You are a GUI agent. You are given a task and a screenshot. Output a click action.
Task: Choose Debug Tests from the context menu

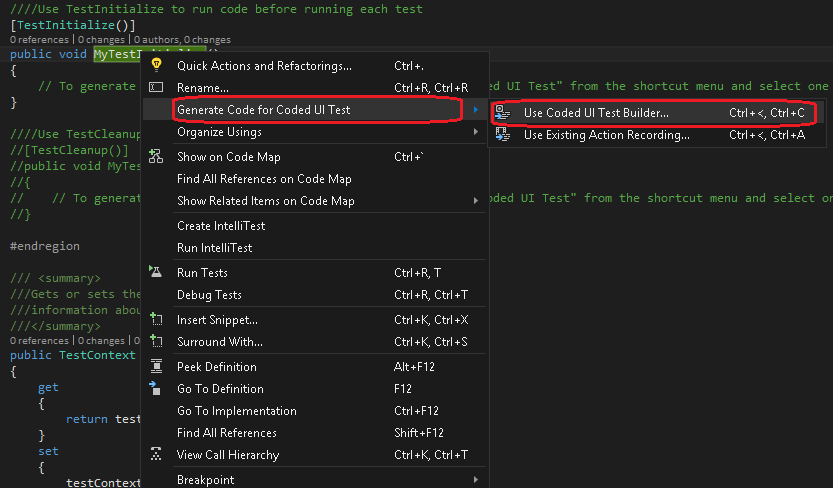pyautogui.click(x=209, y=295)
